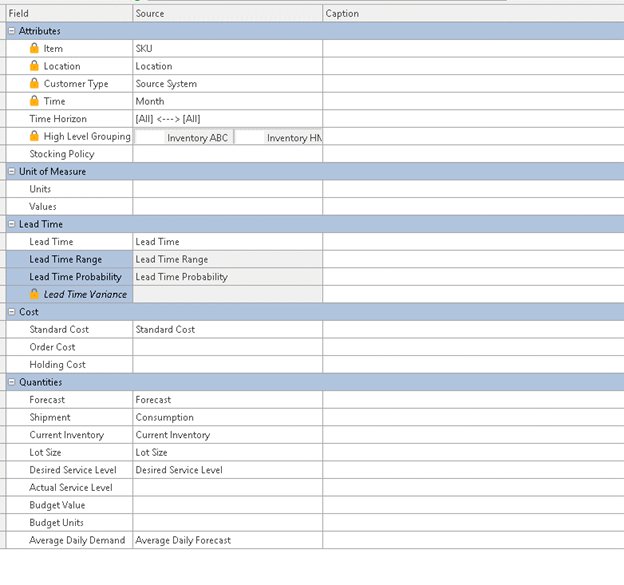Screen dimensions: 624x585
Task: Select the Source System cell for Customer Type
Action: point(227,84)
